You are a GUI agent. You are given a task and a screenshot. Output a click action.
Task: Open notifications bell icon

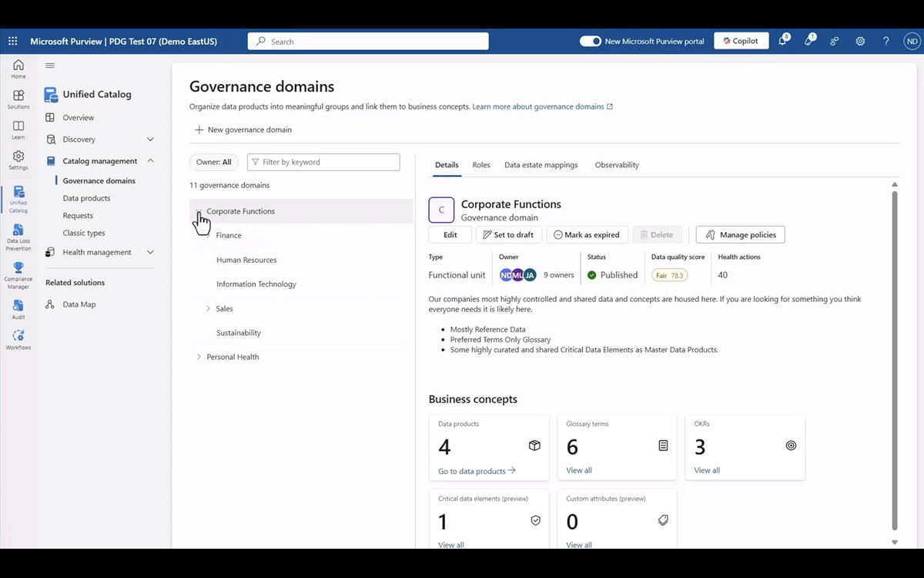point(783,41)
